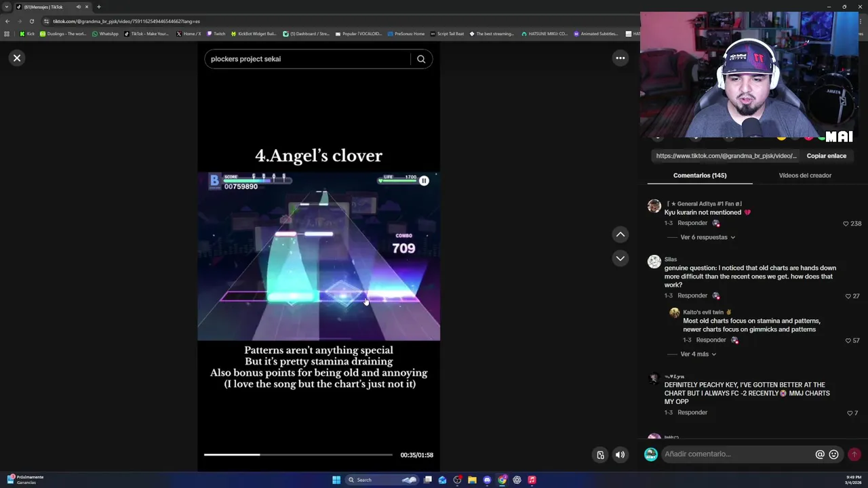
Task: Switch to 'Videos del creador' tab
Action: point(805,176)
